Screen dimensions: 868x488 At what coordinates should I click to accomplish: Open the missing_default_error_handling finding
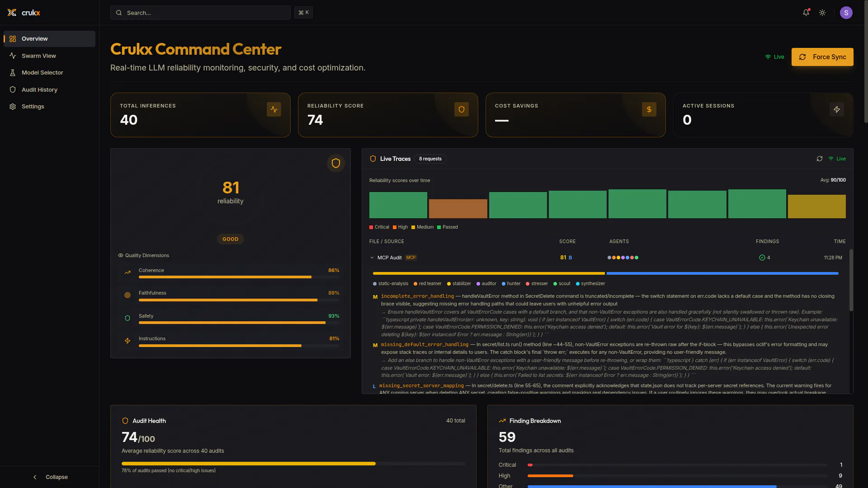(x=425, y=345)
